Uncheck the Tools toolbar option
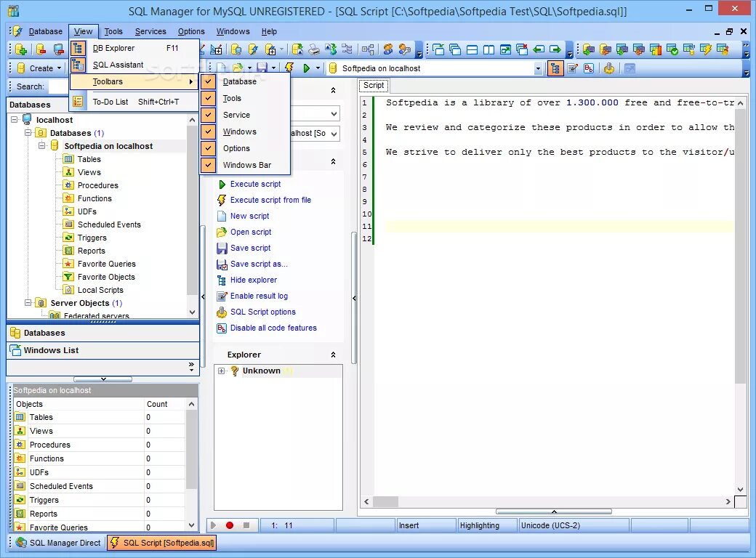 click(x=209, y=98)
